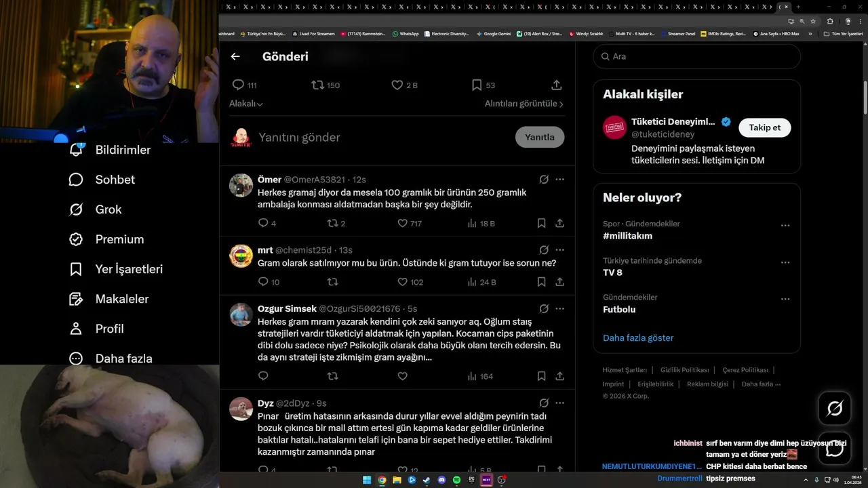Image resolution: width=868 pixels, height=488 pixels.
Task: Open the #millitakım trending topic
Action: click(x=627, y=236)
